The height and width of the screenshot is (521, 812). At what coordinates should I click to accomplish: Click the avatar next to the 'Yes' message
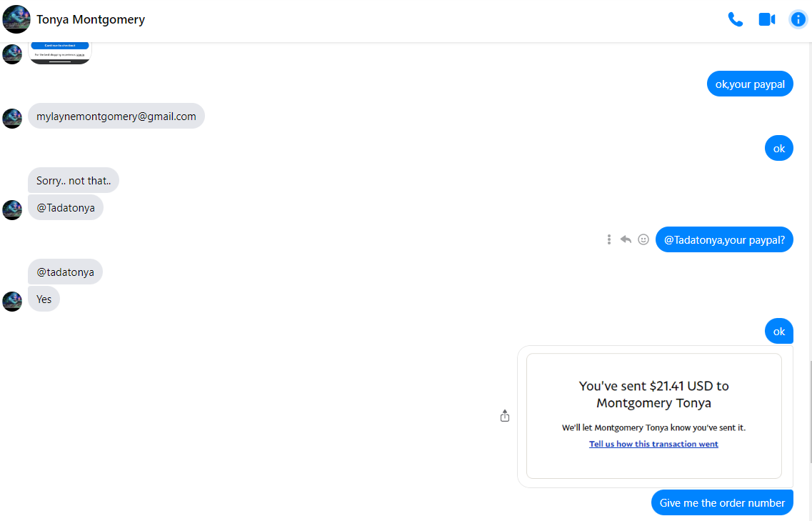click(x=12, y=301)
